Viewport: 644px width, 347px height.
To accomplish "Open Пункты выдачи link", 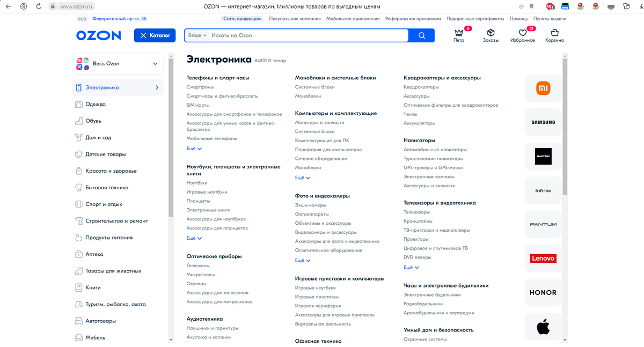I will [x=550, y=19].
